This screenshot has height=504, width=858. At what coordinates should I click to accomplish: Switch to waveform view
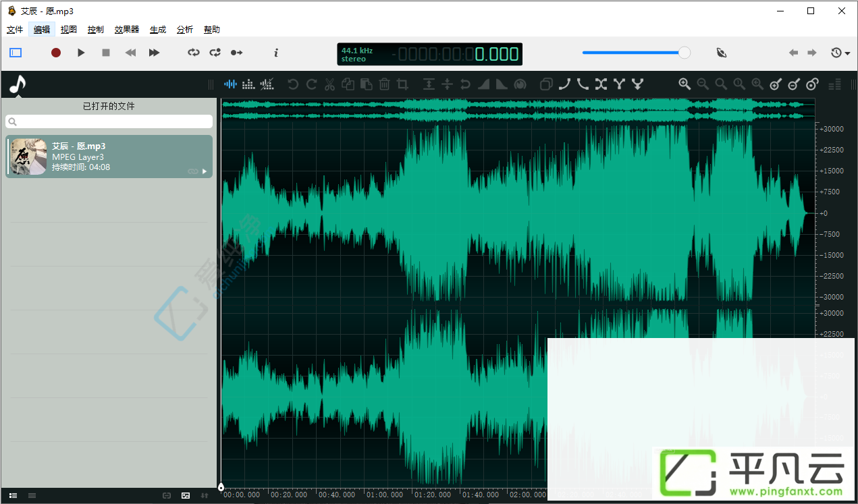[x=231, y=84]
